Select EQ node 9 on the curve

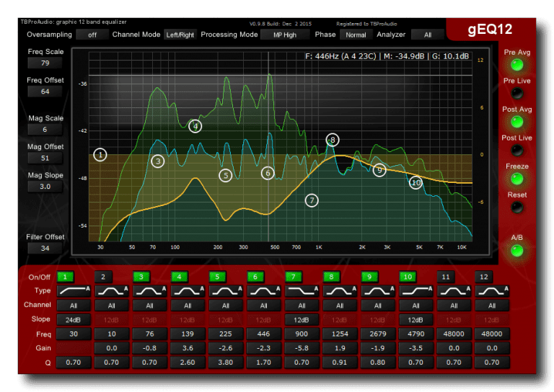point(379,170)
